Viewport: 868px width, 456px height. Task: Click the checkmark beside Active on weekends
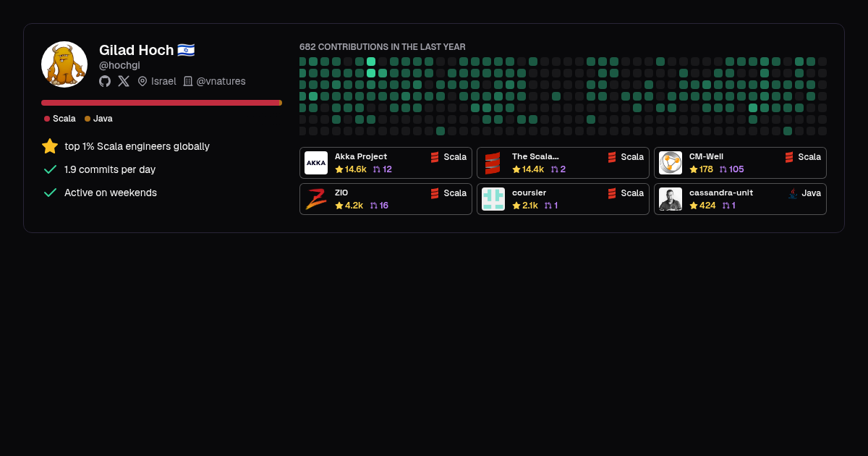pos(50,193)
